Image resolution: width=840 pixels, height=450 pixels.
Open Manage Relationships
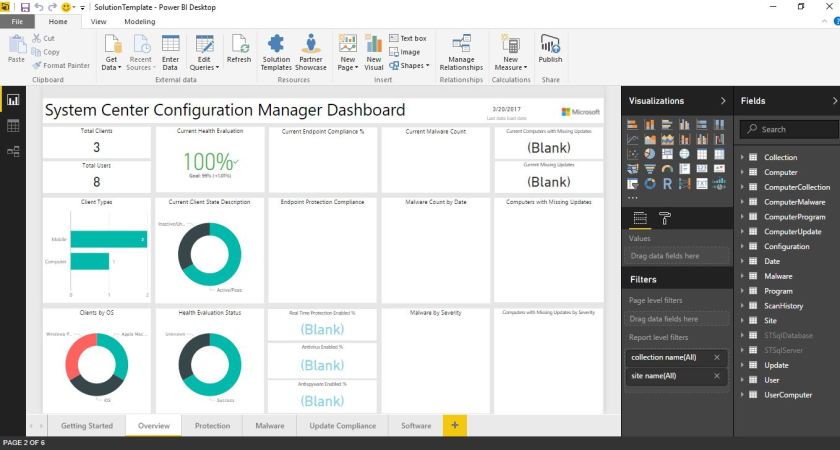(461, 52)
